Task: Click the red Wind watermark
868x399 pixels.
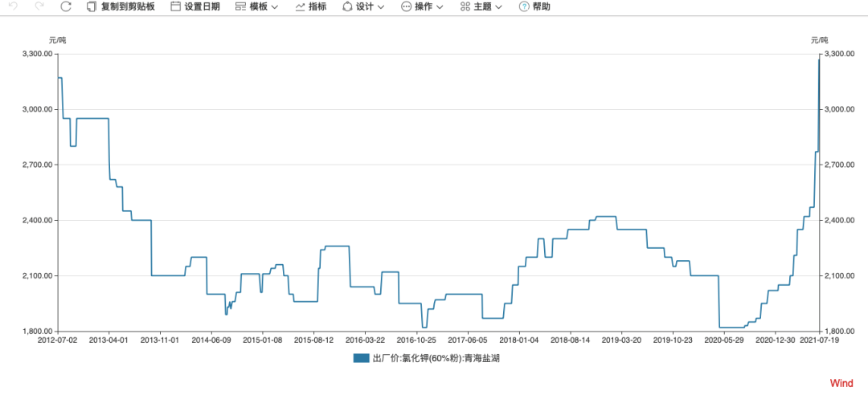Action: point(841,384)
